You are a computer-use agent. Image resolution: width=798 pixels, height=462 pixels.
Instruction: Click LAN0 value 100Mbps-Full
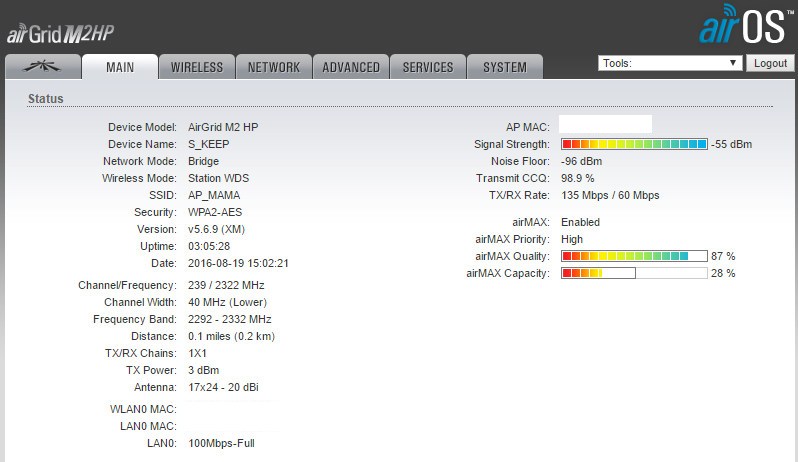(221, 443)
